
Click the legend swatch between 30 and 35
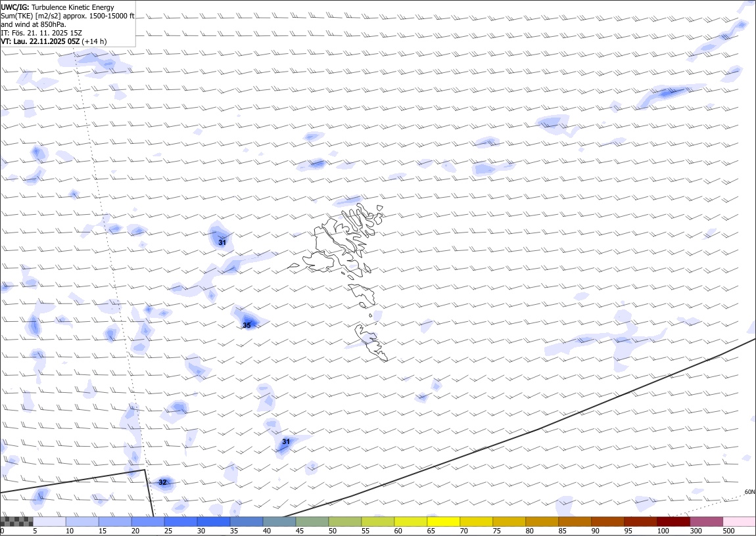pos(213,522)
